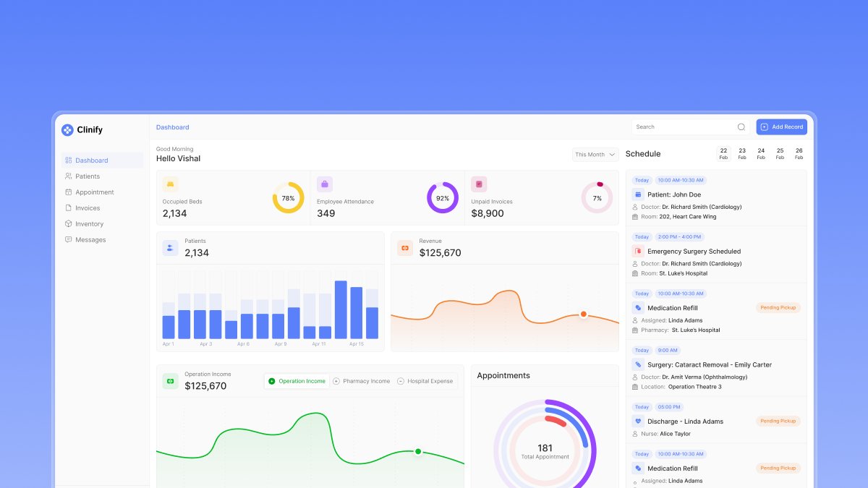Click the 181 Total Appointment donut center
The image size is (868, 488).
[545, 452]
